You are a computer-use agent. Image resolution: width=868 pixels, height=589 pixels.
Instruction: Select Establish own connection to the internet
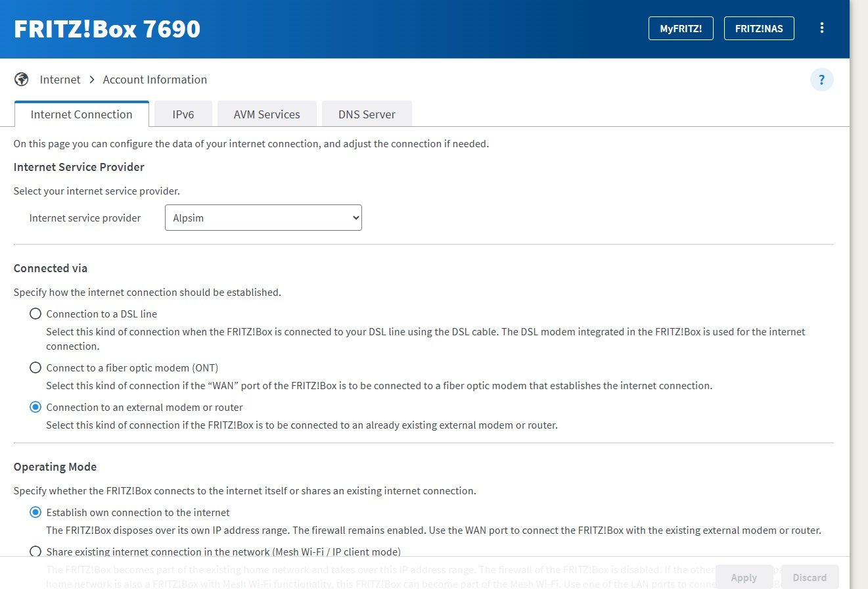35,512
